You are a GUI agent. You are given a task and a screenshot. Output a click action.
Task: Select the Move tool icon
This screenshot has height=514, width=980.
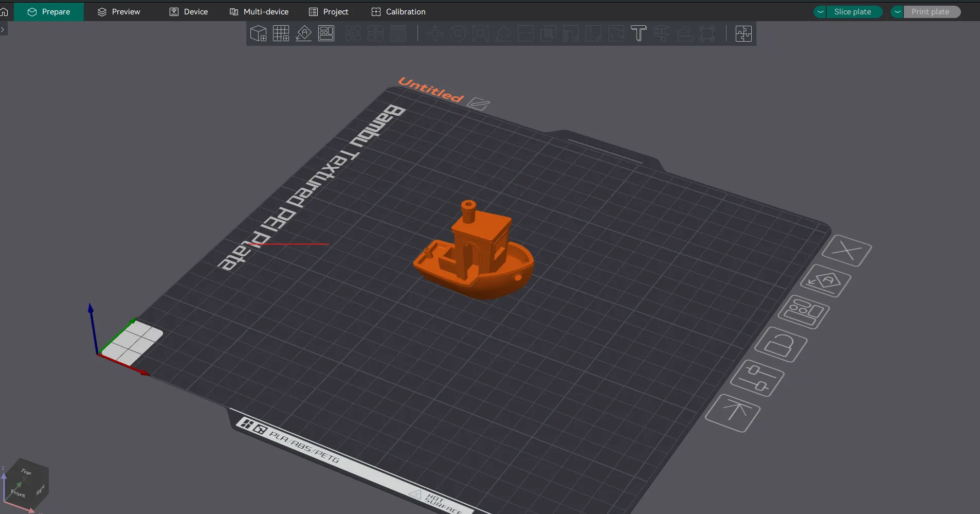(435, 33)
